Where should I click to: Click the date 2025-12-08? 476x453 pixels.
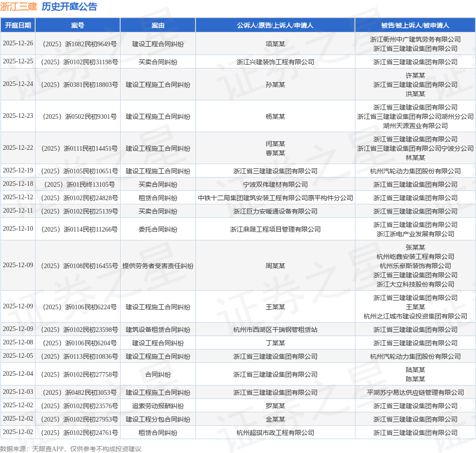click(18, 342)
